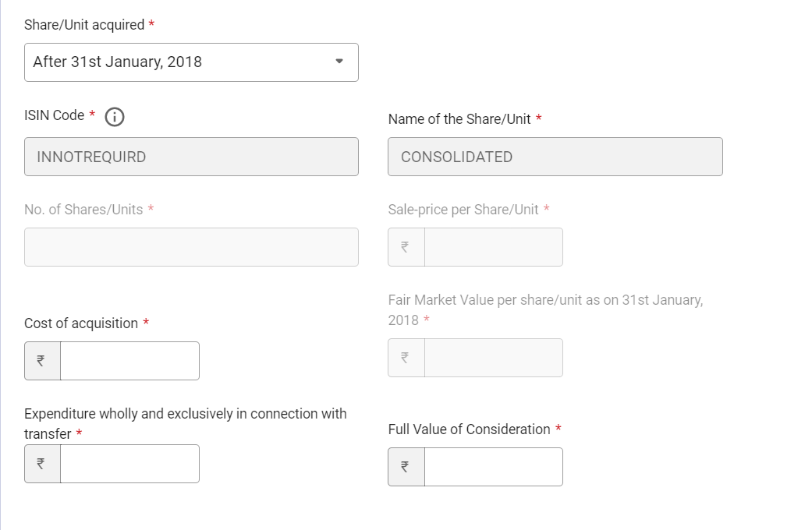Click the ISIN Code field showing INNOTREQUIRD
This screenshot has height=530, width=812.
point(191,157)
